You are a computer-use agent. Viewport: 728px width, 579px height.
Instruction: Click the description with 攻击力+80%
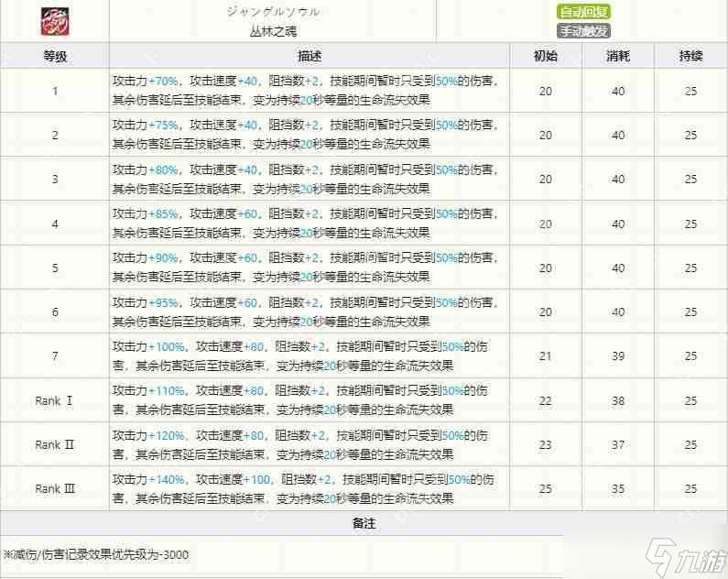click(x=306, y=180)
